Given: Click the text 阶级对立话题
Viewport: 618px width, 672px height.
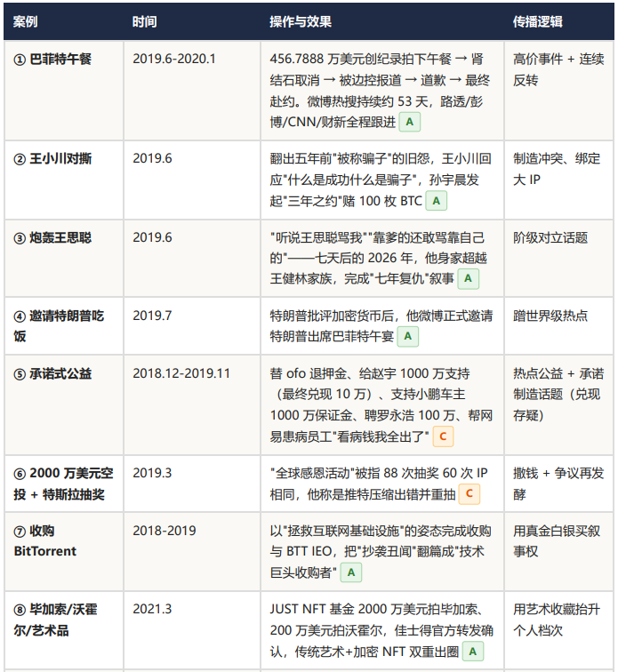Looking at the screenshot, I should [x=550, y=237].
